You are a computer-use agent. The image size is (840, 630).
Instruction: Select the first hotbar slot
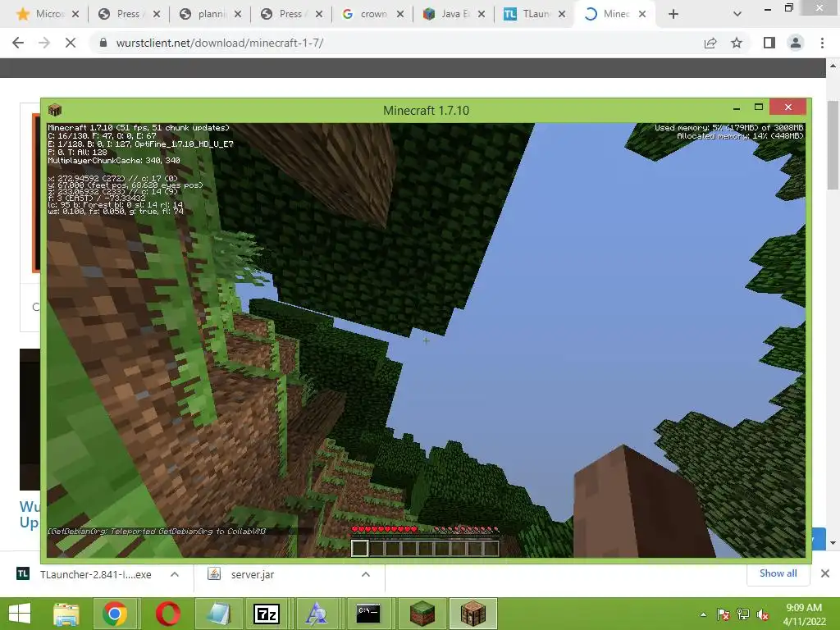[359, 548]
